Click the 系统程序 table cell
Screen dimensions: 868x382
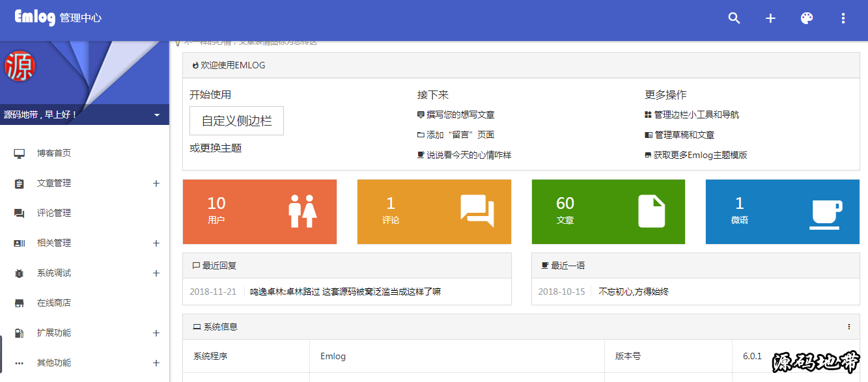246,356
